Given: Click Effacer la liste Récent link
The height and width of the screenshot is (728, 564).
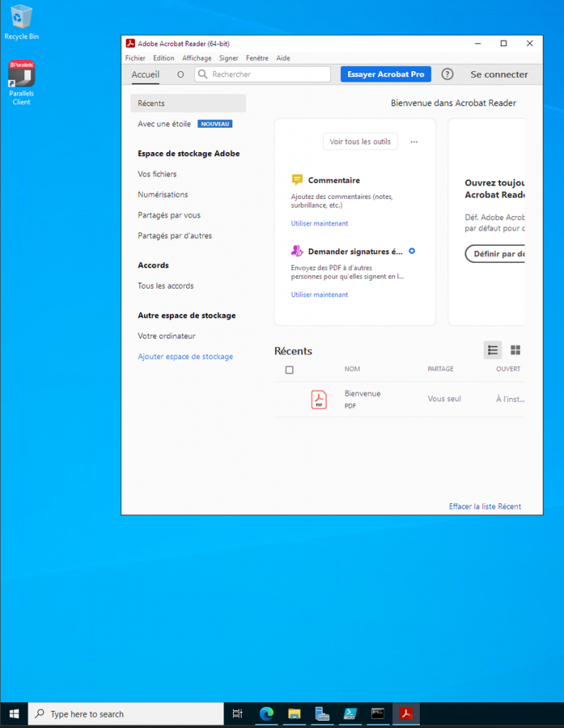Looking at the screenshot, I should click(484, 506).
